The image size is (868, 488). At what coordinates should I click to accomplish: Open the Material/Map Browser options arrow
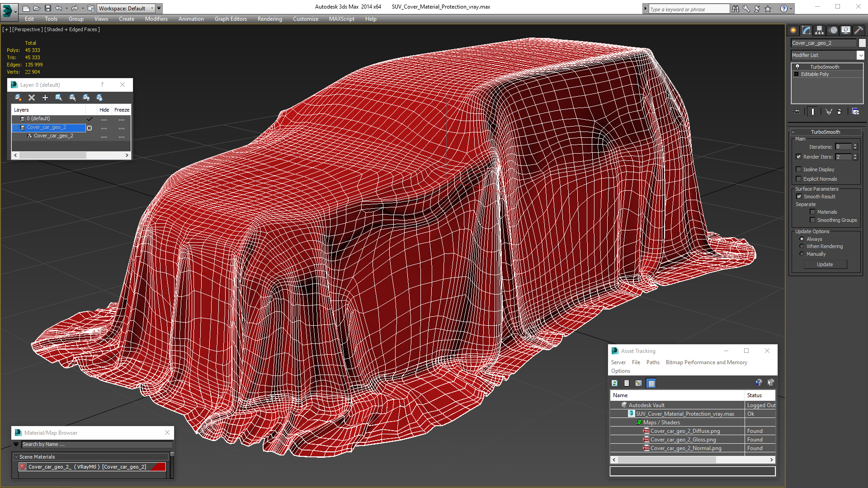pos(16,445)
